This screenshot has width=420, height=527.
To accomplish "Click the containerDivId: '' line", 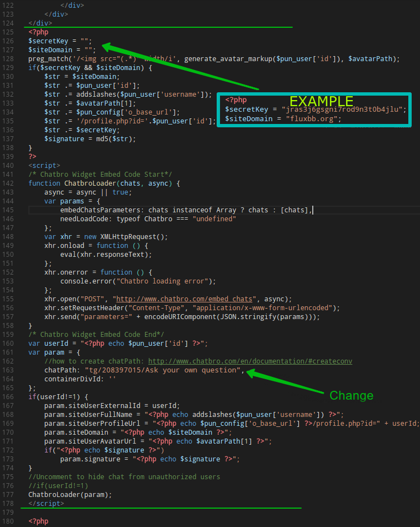I will click(x=80, y=379).
